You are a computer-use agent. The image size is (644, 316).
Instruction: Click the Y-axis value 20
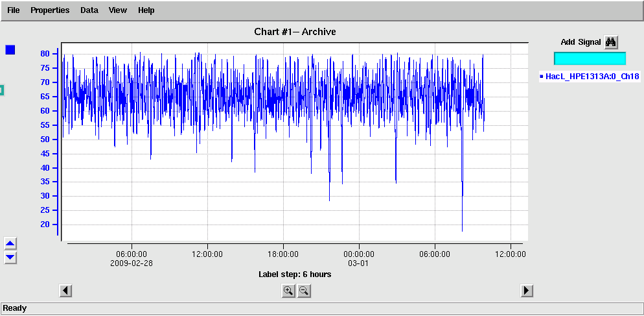pos(45,225)
